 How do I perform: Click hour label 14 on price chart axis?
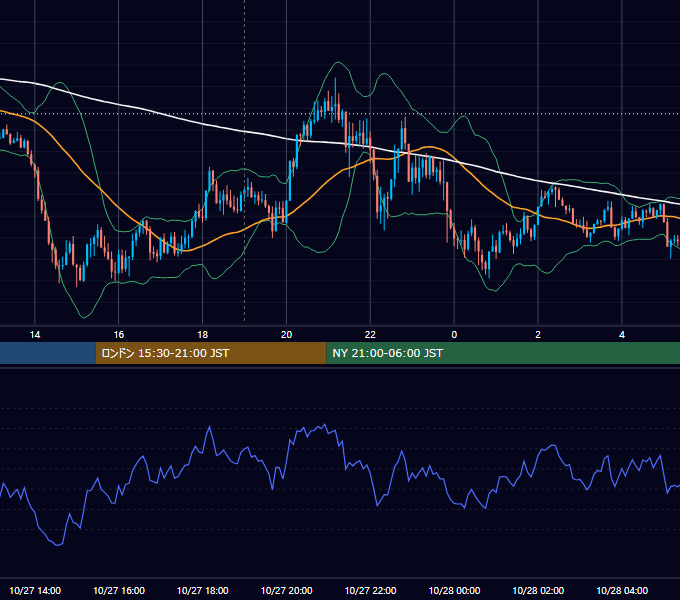tap(35, 335)
